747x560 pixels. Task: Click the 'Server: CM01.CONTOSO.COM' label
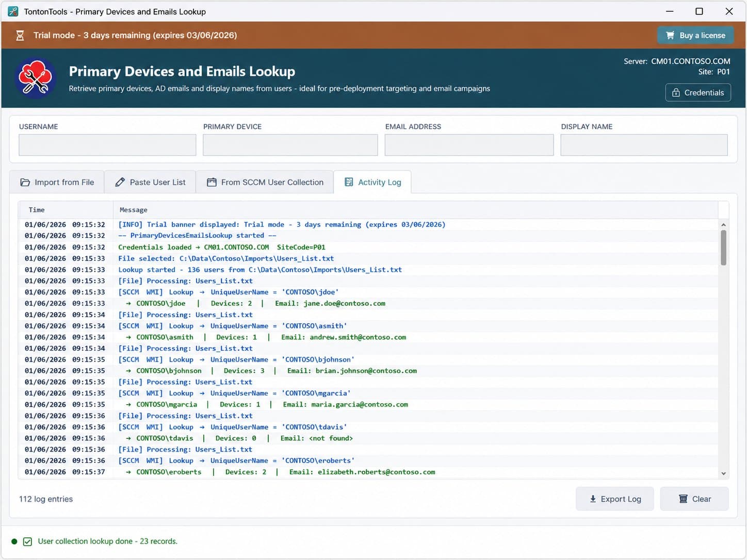(677, 61)
